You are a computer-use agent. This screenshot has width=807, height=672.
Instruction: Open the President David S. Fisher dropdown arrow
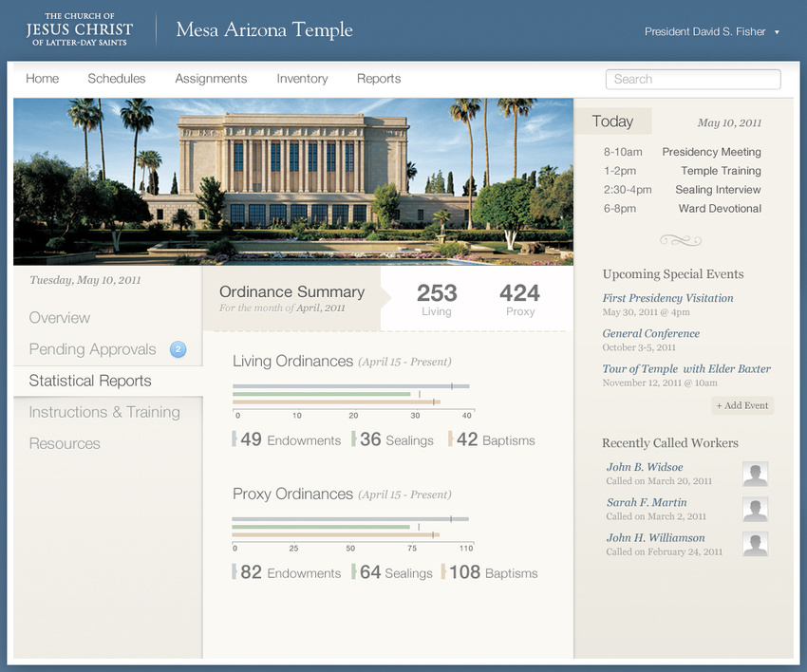point(777,32)
